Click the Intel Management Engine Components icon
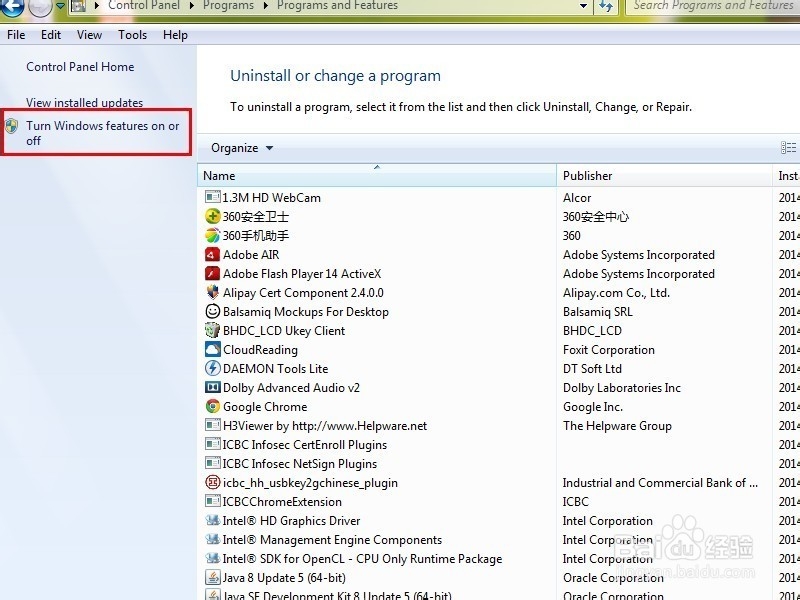 pyautogui.click(x=212, y=539)
